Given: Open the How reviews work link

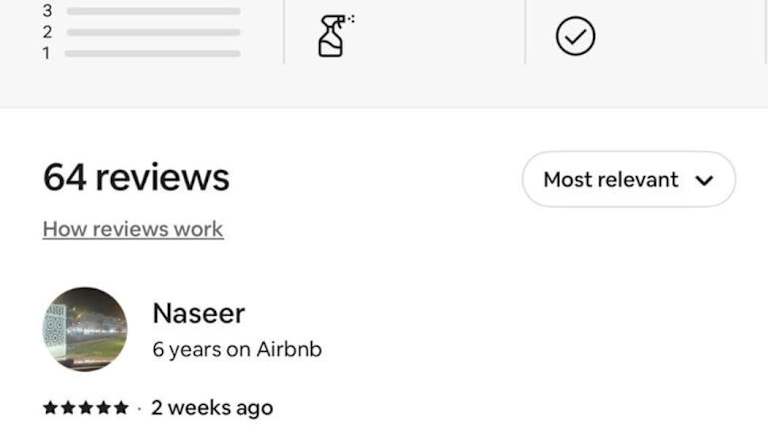Looking at the screenshot, I should point(133,229).
